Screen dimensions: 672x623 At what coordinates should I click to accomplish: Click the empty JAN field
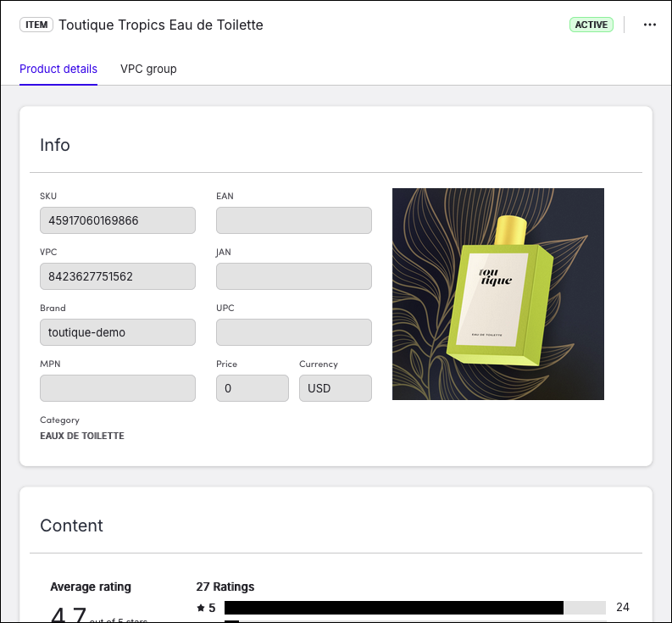tap(294, 276)
